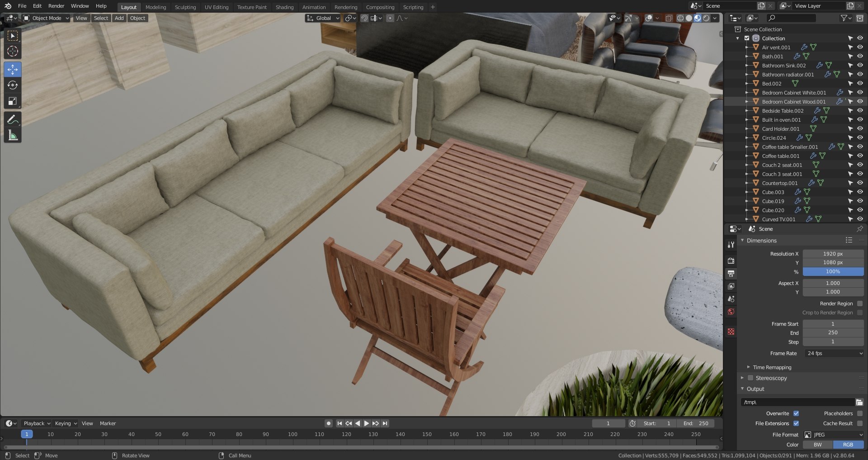The width and height of the screenshot is (868, 460).
Task: Enable the Render Region checkbox
Action: 860,304
